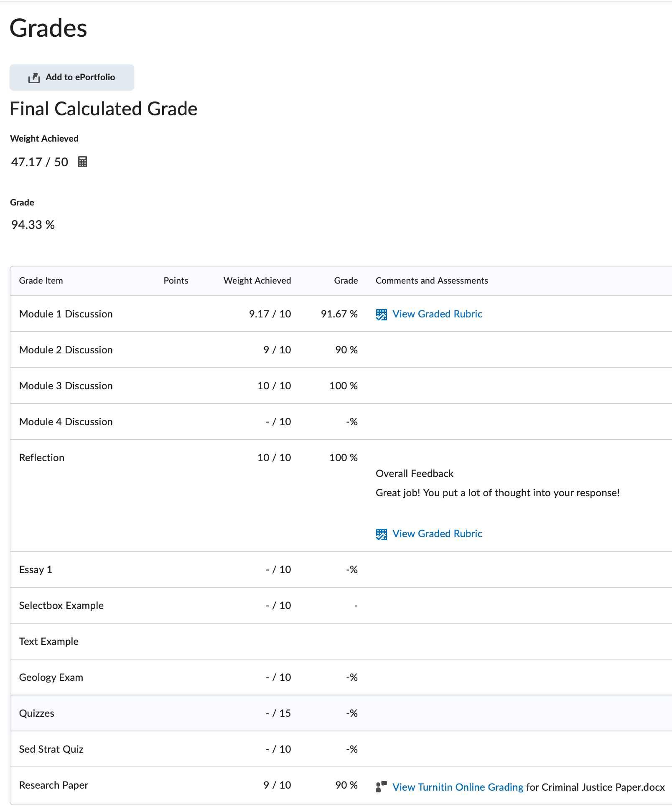Screen dimensions: 672x812
Task: Click the Grade column header
Action: click(346, 280)
